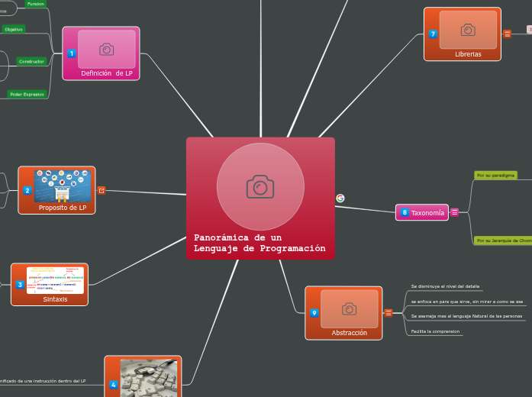
Task: Expand the Librerias node notes toggle
Action: click(x=508, y=34)
